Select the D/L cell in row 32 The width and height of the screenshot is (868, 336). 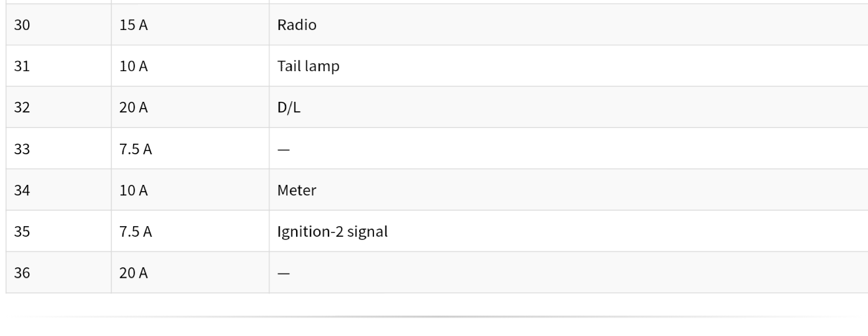pyautogui.click(x=568, y=107)
